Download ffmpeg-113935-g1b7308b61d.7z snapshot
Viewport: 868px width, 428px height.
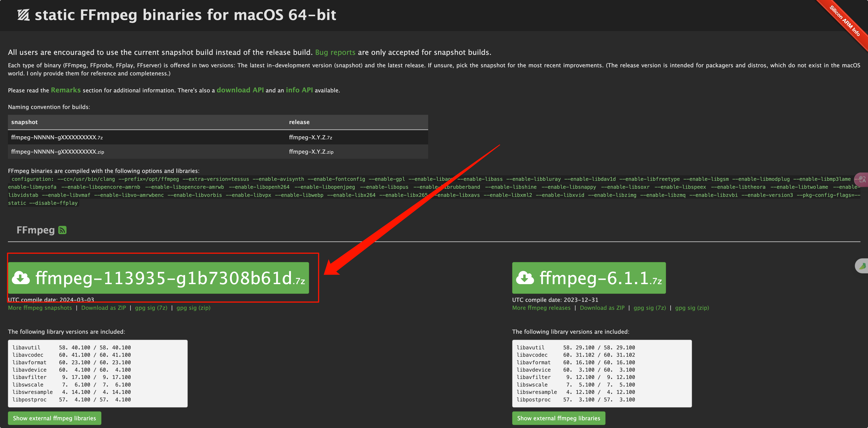tap(158, 278)
